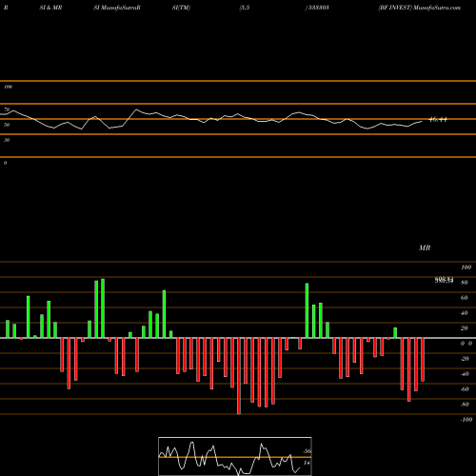This screenshot has width=476, height=476.
Task: Click the 56 label in the mini chart
Action: [x=307, y=451]
